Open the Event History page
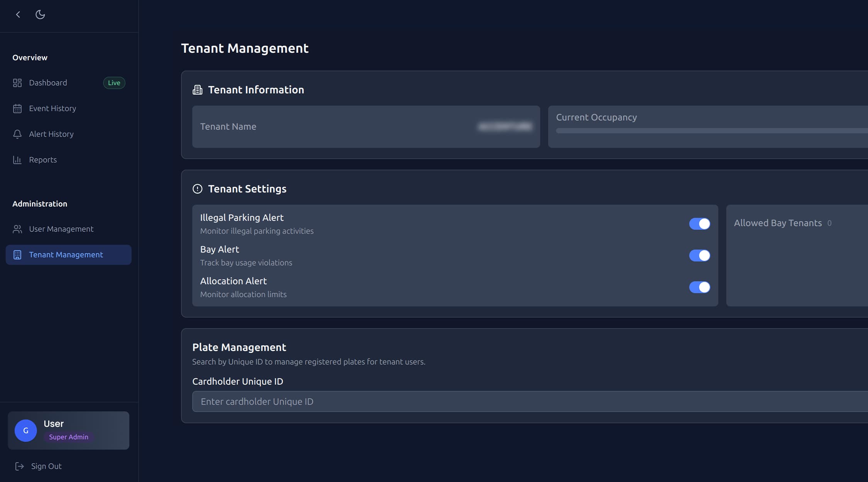 tap(52, 108)
